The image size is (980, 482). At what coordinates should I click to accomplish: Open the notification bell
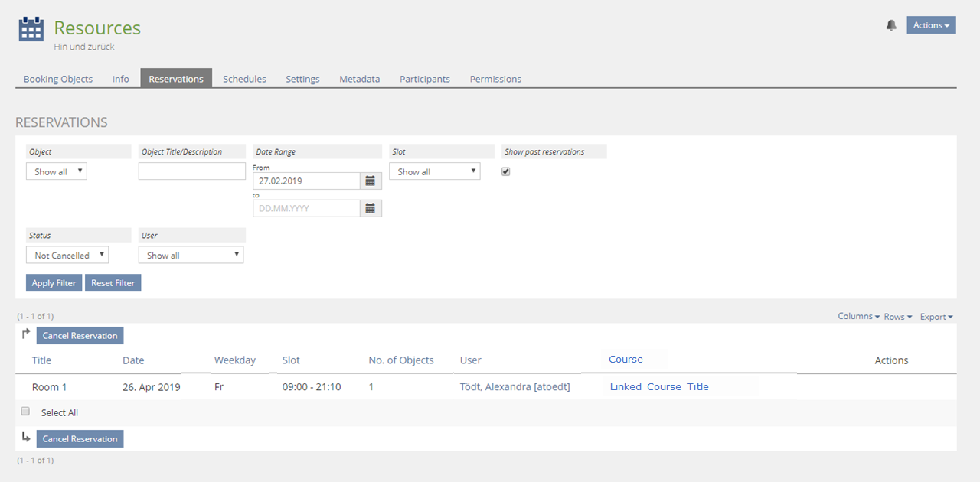point(891,25)
